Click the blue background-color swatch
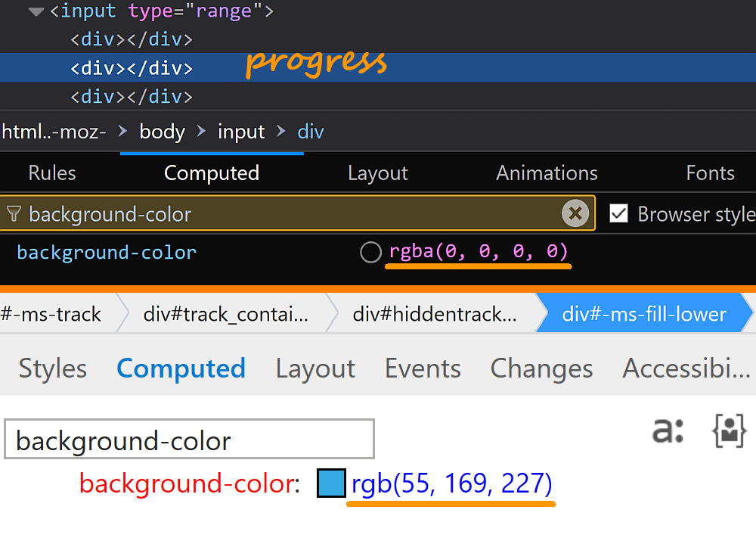This screenshot has height=547, width=756. (x=331, y=483)
